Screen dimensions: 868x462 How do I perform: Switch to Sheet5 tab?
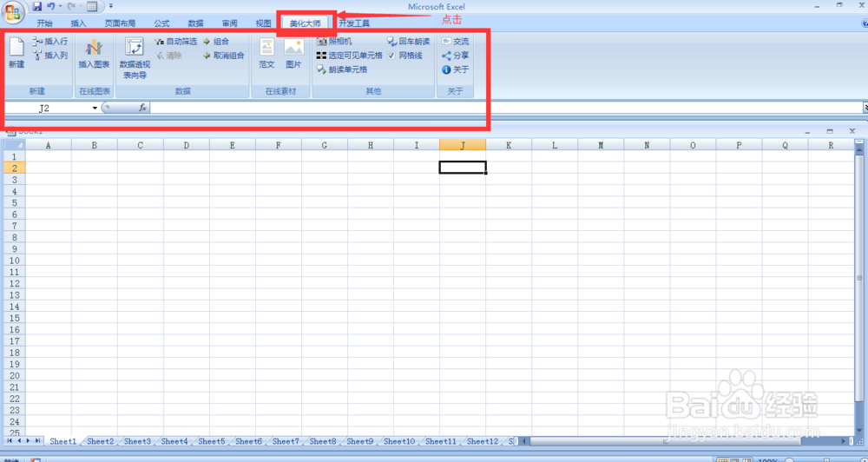coord(212,441)
